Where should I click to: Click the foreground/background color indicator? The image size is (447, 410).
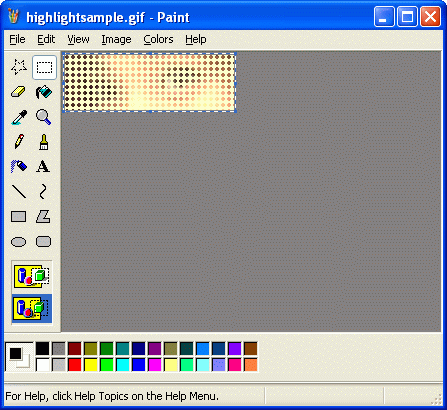tap(19, 357)
